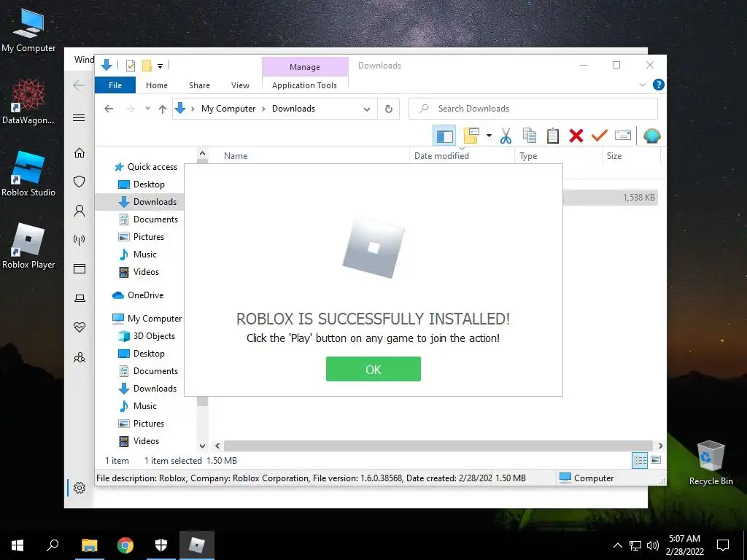Open Firewall network icon in Windows Security

79,239
